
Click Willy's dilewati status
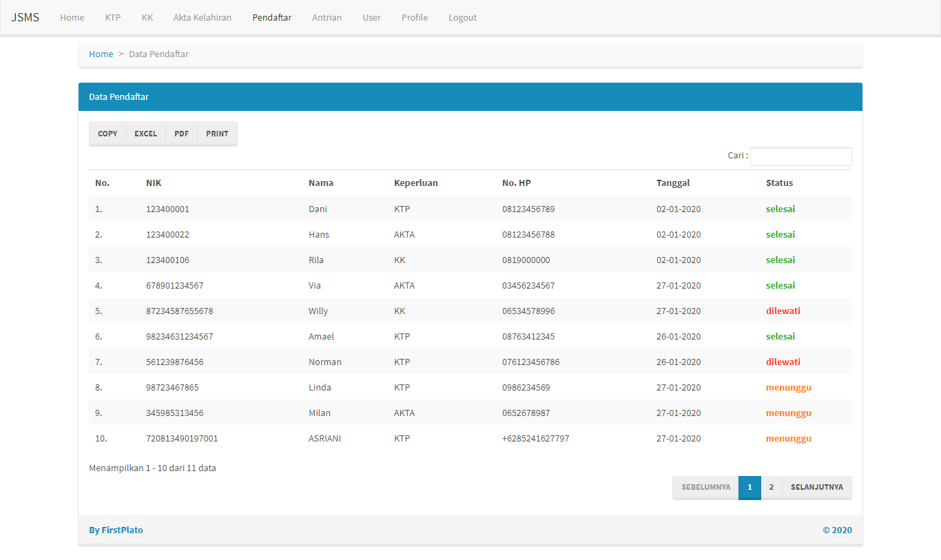(x=783, y=311)
